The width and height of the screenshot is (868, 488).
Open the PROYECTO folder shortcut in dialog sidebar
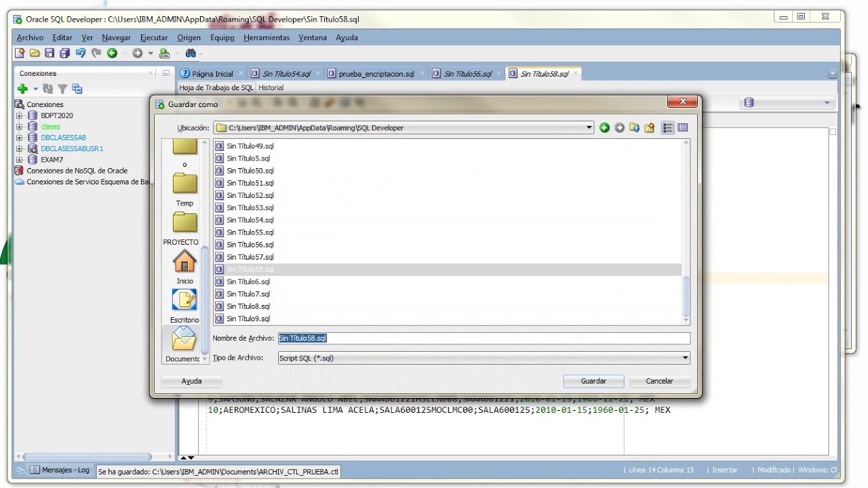click(181, 228)
